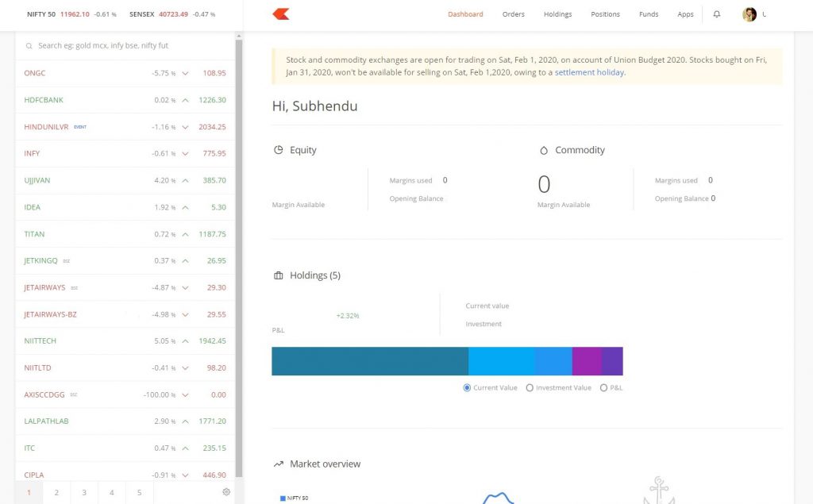The width and height of the screenshot is (813, 504).
Task: Expand IDEA market depth chevron
Action: click(185, 207)
